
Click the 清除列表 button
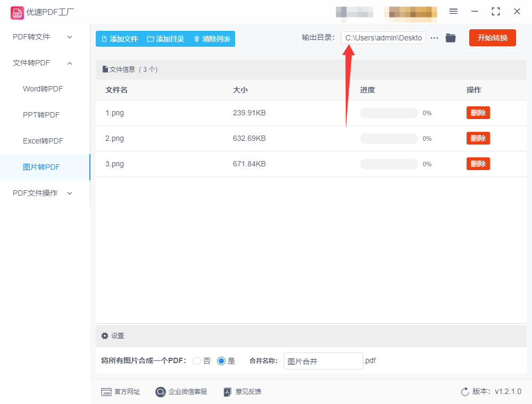point(212,39)
